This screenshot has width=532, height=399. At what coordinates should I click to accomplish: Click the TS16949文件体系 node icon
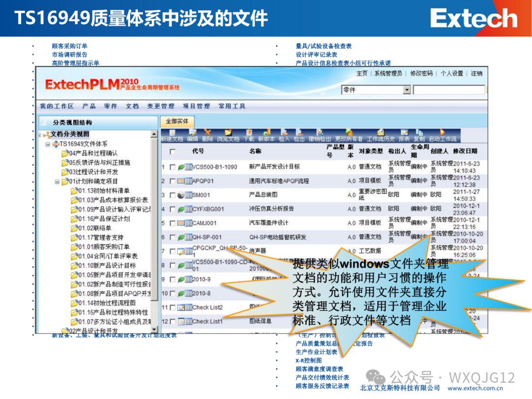tap(56, 144)
